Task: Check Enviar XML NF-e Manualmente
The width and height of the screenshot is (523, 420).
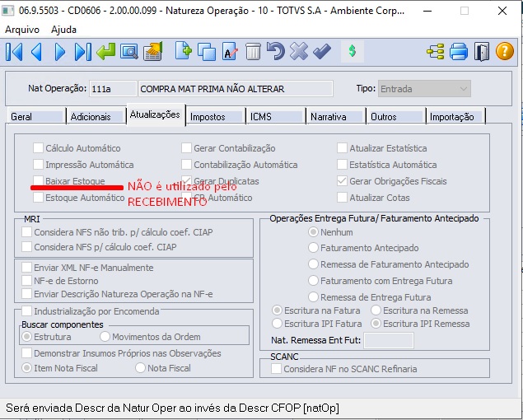Action: pyautogui.click(x=26, y=267)
